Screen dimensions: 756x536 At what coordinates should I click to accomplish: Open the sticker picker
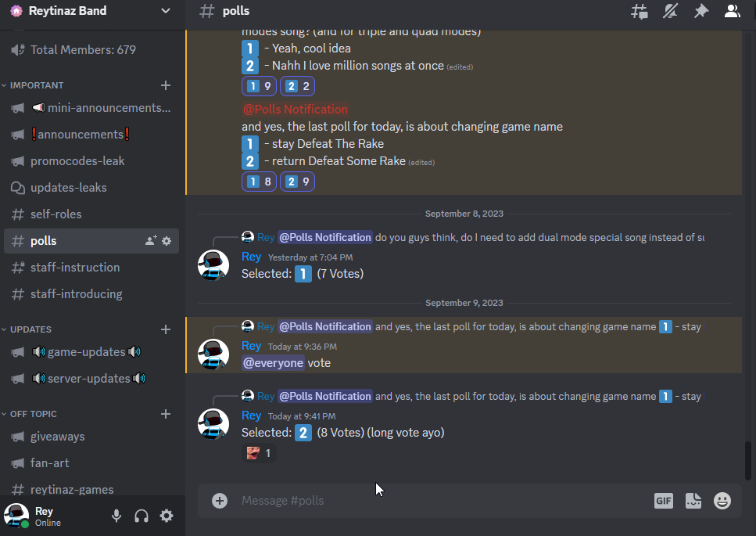point(693,501)
